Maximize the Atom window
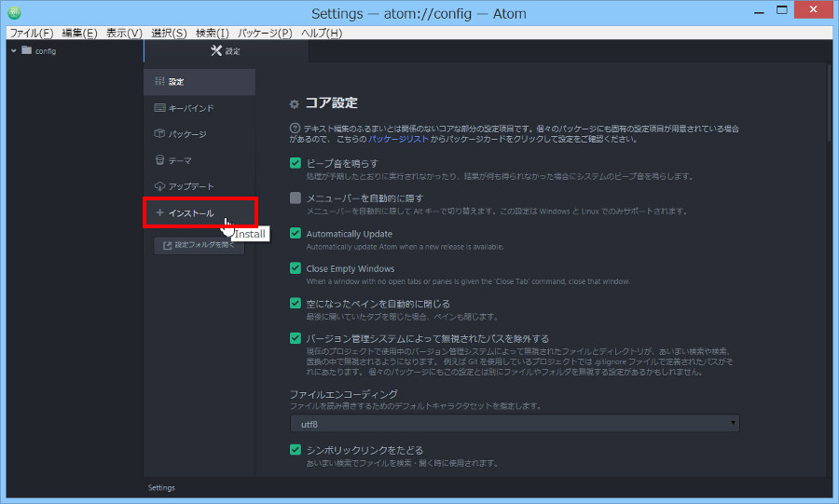Screen dimensions: 839x504 coord(782,10)
